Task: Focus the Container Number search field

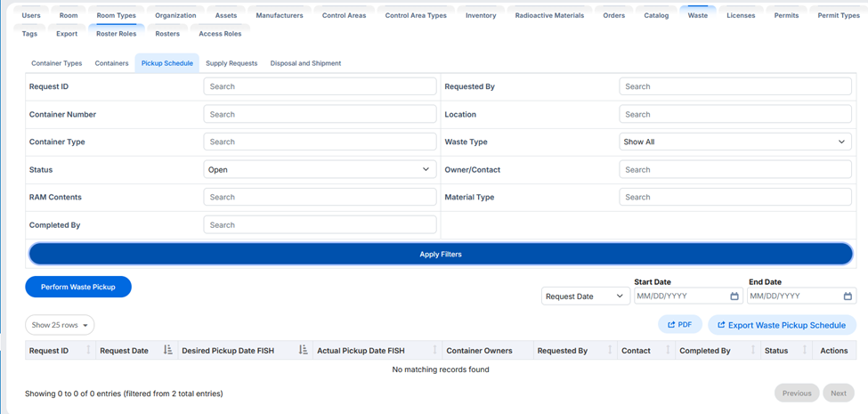Action: pos(320,114)
